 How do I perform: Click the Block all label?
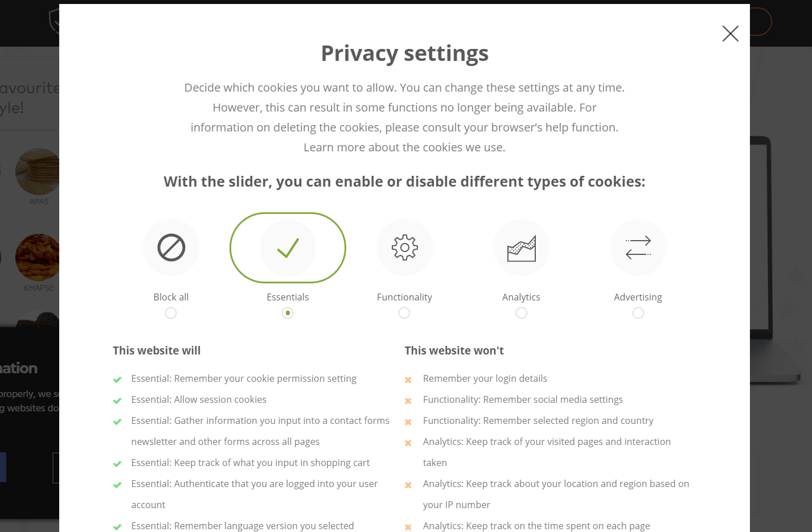171,297
